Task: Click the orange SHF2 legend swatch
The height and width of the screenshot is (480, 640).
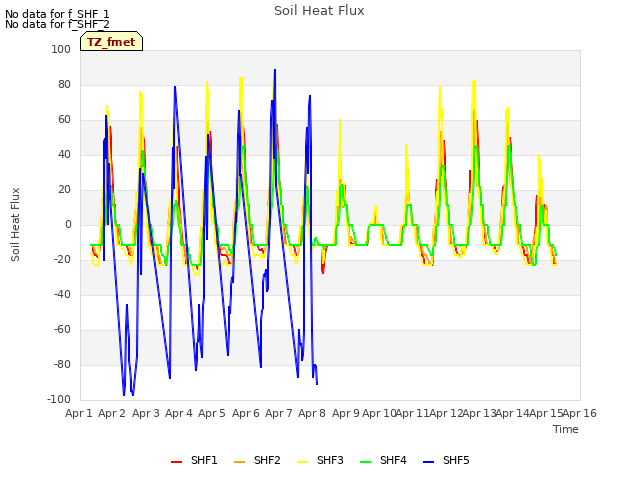Action: (239, 462)
